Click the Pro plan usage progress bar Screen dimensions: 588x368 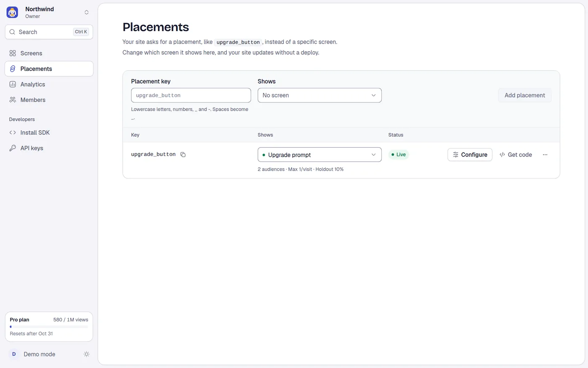pyautogui.click(x=49, y=327)
